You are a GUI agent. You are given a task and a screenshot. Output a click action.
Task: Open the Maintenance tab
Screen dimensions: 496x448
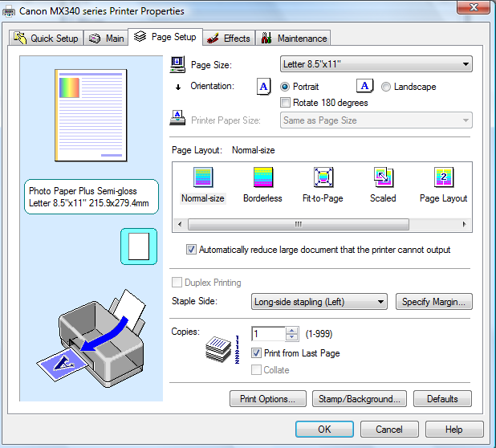(x=293, y=39)
